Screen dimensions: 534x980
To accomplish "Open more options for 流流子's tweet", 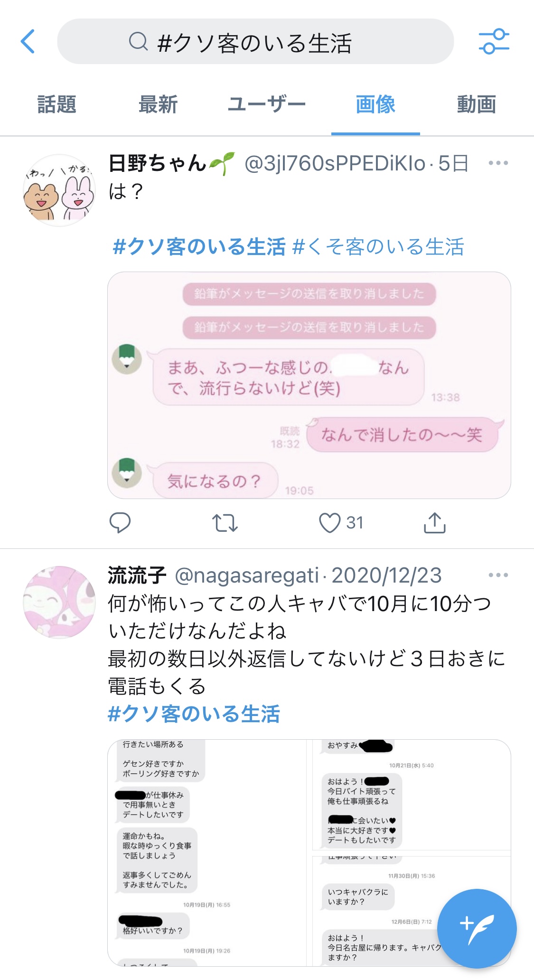I will pyautogui.click(x=498, y=575).
